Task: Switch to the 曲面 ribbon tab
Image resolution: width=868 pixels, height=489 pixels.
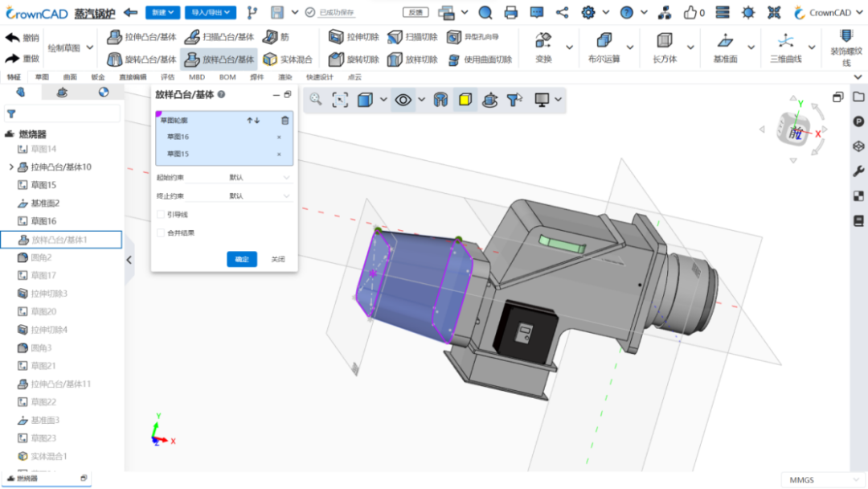Action: coord(70,77)
